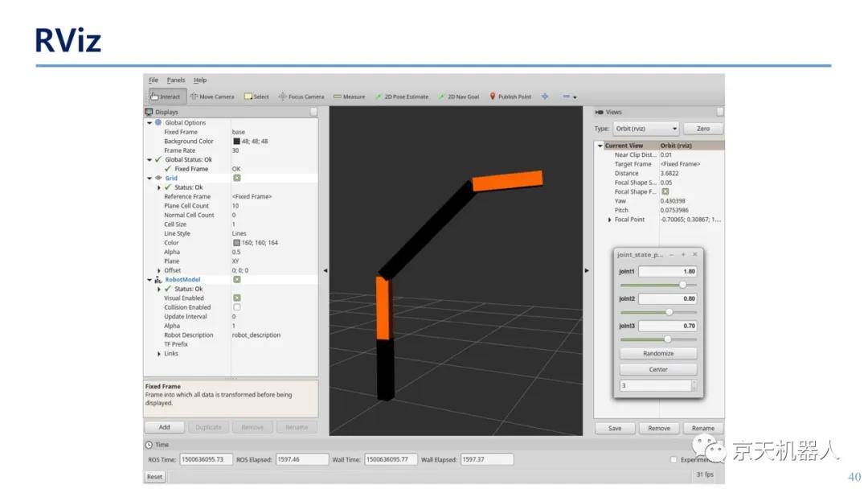Click the joint2 value field showing 0.80

668,298
